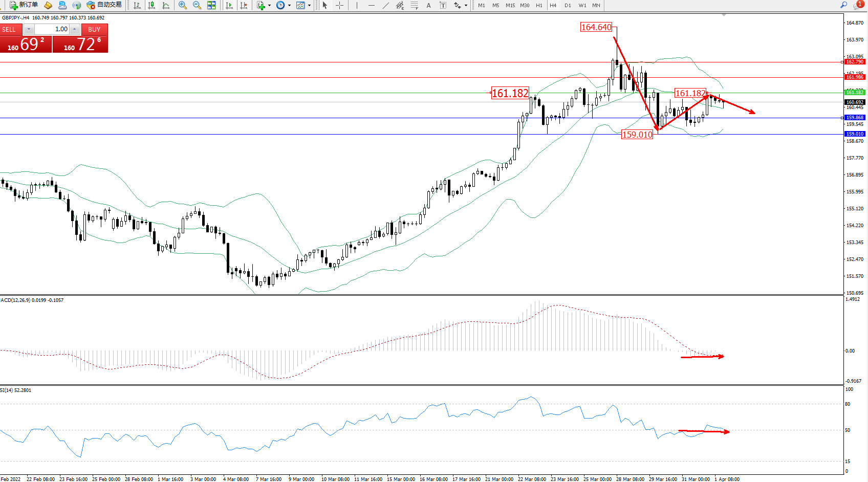Open the tile windows layout icon

click(211, 5)
